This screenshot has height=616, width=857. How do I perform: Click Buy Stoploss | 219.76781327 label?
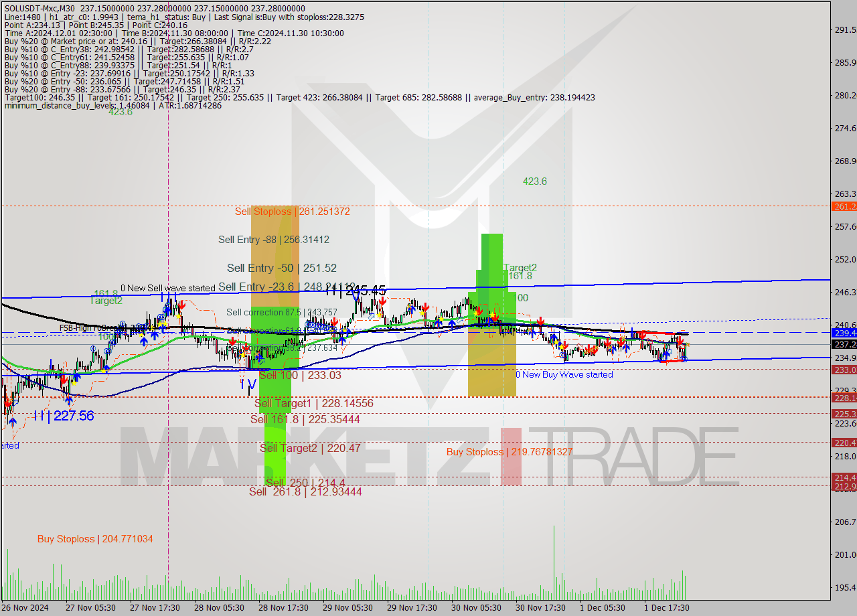[x=510, y=452]
